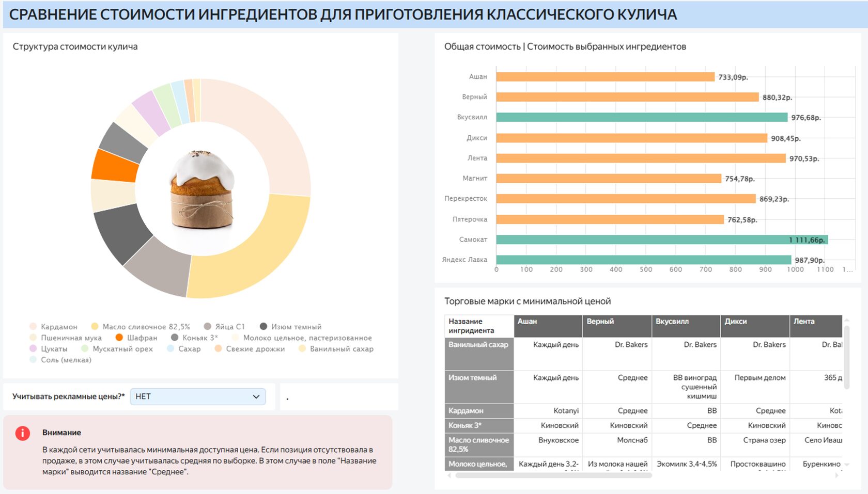Click the Сахар legend color dot
This screenshot has width=868, height=494.
(x=171, y=349)
